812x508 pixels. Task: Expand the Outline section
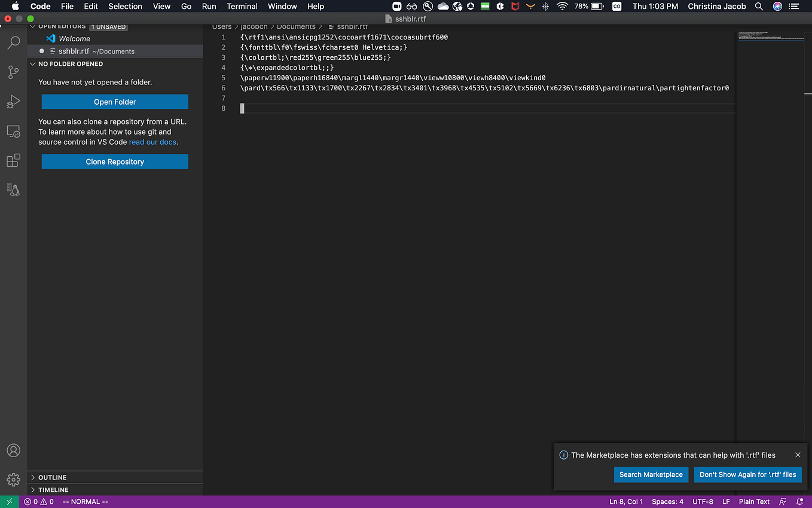(x=54, y=477)
